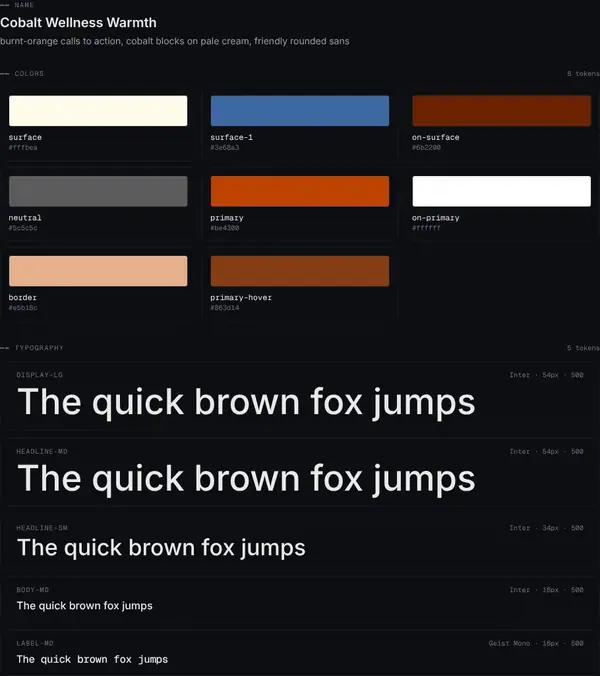Click the LABEL-MD monospace sample sentence
The image size is (600, 676).
(x=92, y=659)
